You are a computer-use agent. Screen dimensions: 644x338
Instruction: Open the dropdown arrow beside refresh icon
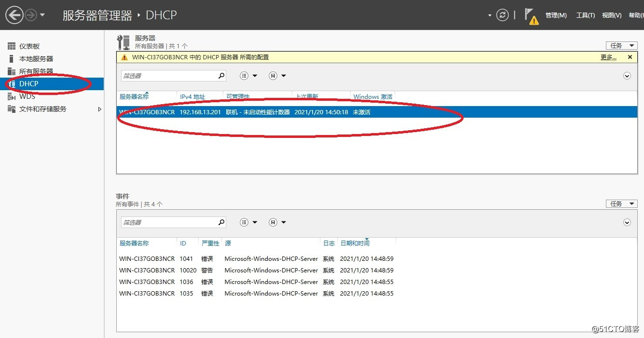[490, 15]
